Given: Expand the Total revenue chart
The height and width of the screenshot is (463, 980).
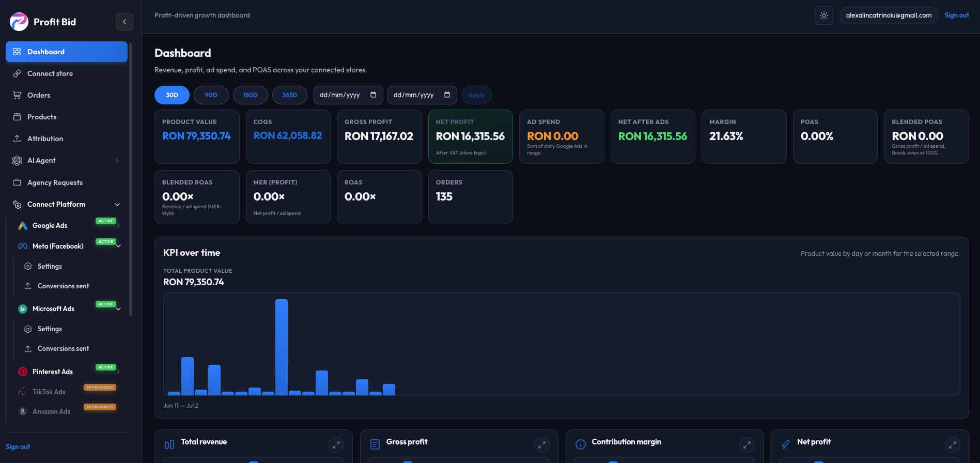Looking at the screenshot, I should point(336,444).
